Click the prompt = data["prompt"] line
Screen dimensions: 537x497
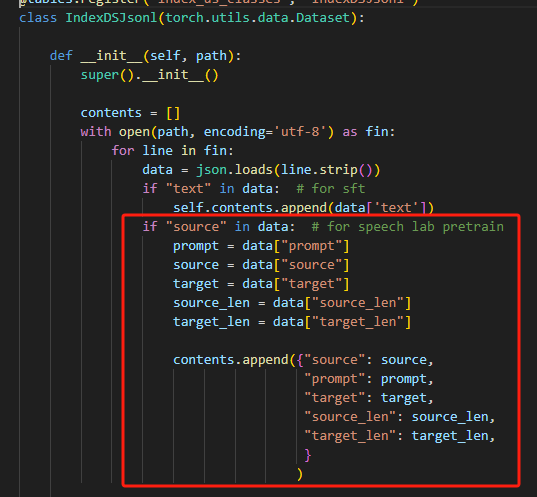pos(261,246)
